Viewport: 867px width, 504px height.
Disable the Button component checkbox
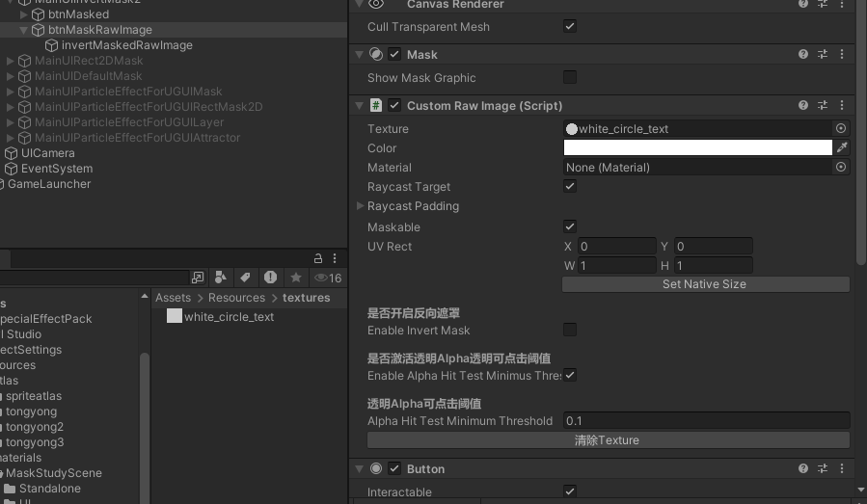[394, 468]
